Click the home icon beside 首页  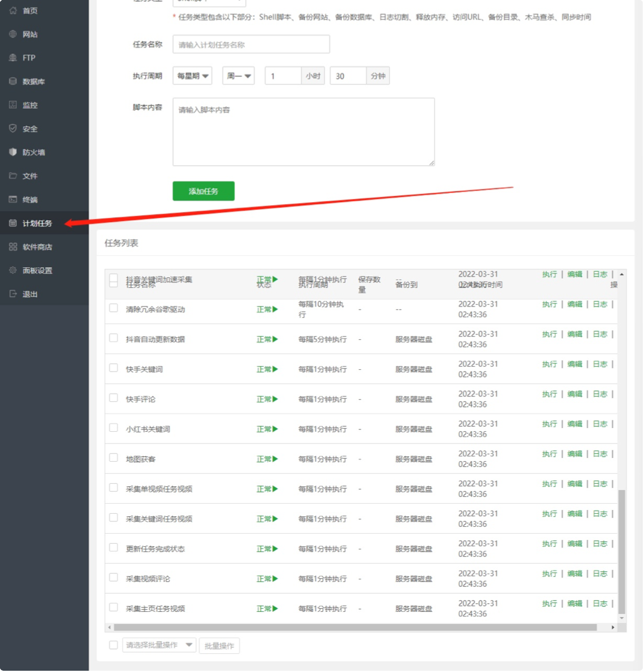tap(13, 10)
